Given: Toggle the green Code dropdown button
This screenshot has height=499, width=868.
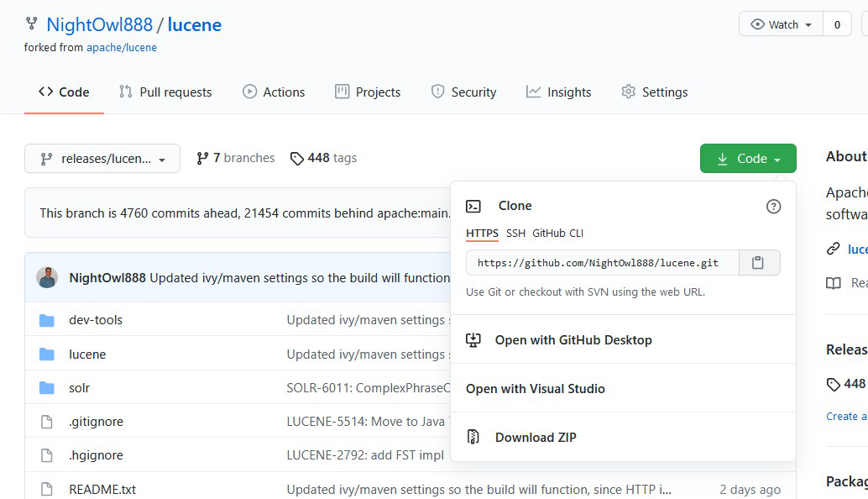Looking at the screenshot, I should click(x=747, y=159).
